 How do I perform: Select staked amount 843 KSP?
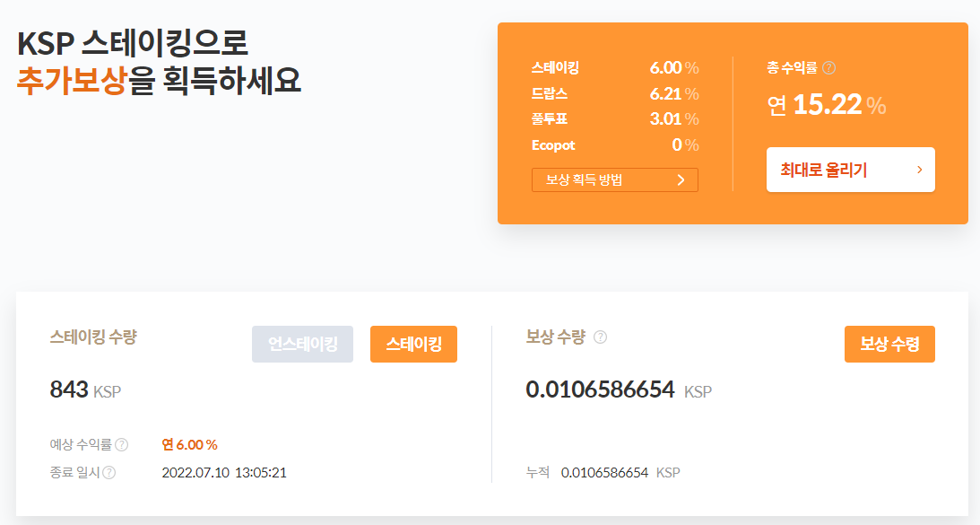[x=85, y=389]
